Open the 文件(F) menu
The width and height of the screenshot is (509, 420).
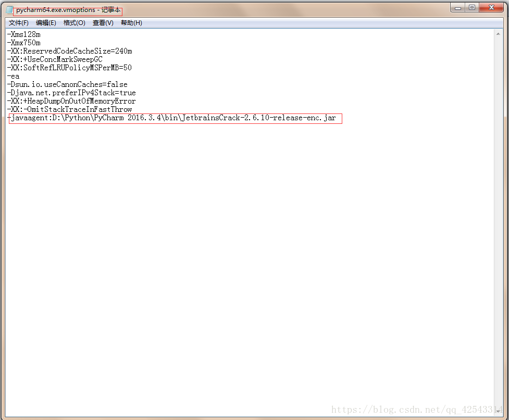[x=19, y=23]
